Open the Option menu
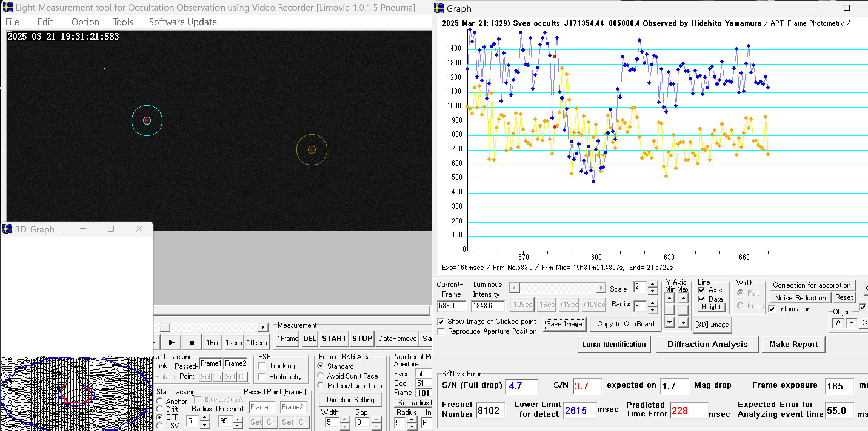The width and height of the screenshot is (868, 431). click(85, 22)
